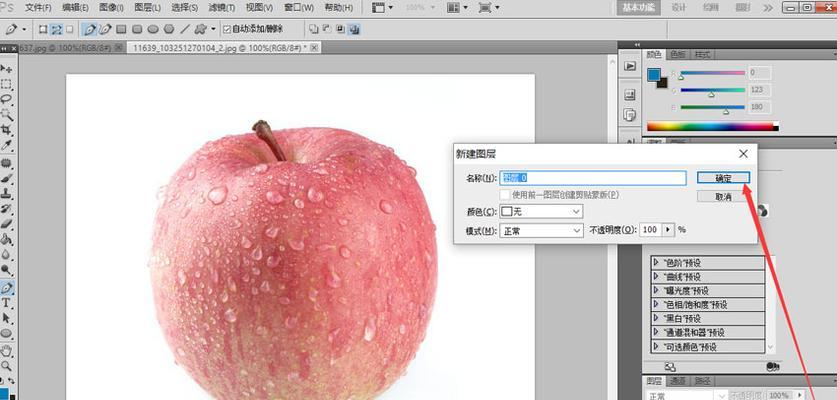837x400 pixels.
Task: Open the 滤镜(T) menu
Action: pos(222,8)
